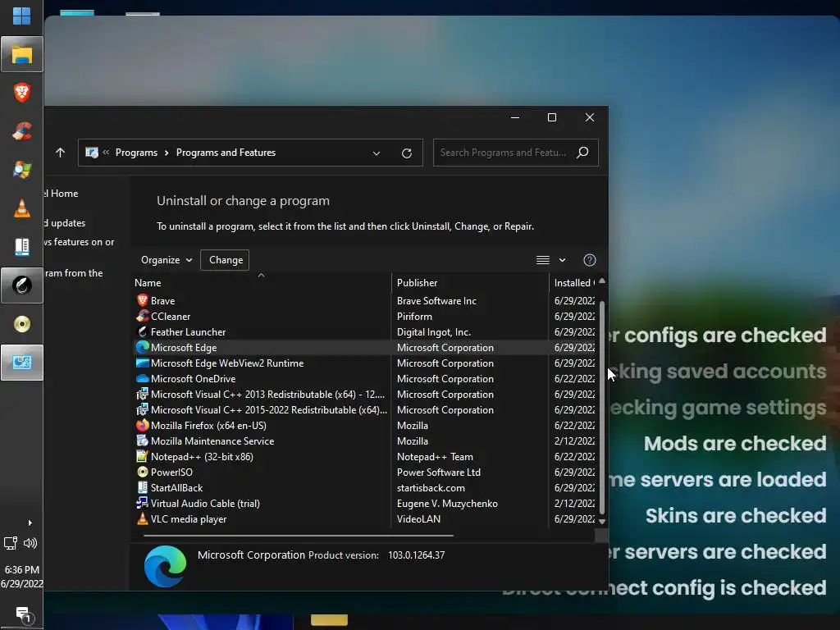Image resolution: width=840 pixels, height=630 pixels.
Task: Click Programs and Features breadcrumb
Action: coord(226,153)
